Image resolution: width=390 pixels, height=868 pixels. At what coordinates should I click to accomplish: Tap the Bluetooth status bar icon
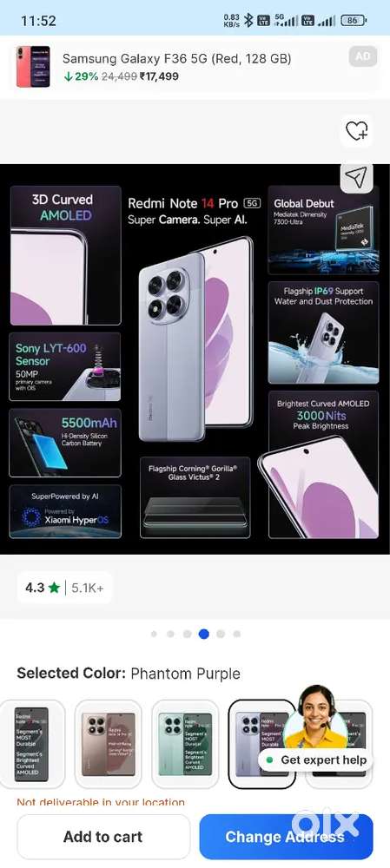pos(248,21)
